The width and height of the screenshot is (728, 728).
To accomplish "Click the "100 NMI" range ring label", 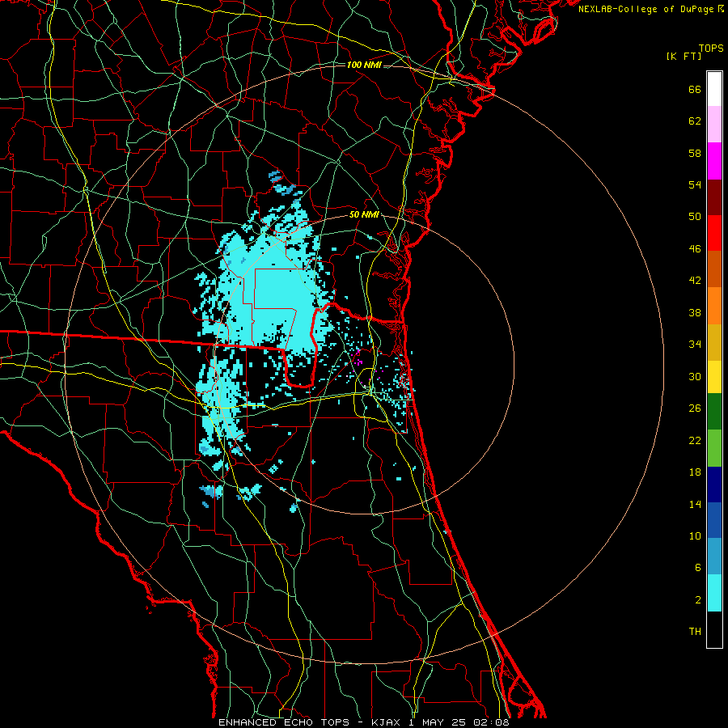I will [x=364, y=65].
